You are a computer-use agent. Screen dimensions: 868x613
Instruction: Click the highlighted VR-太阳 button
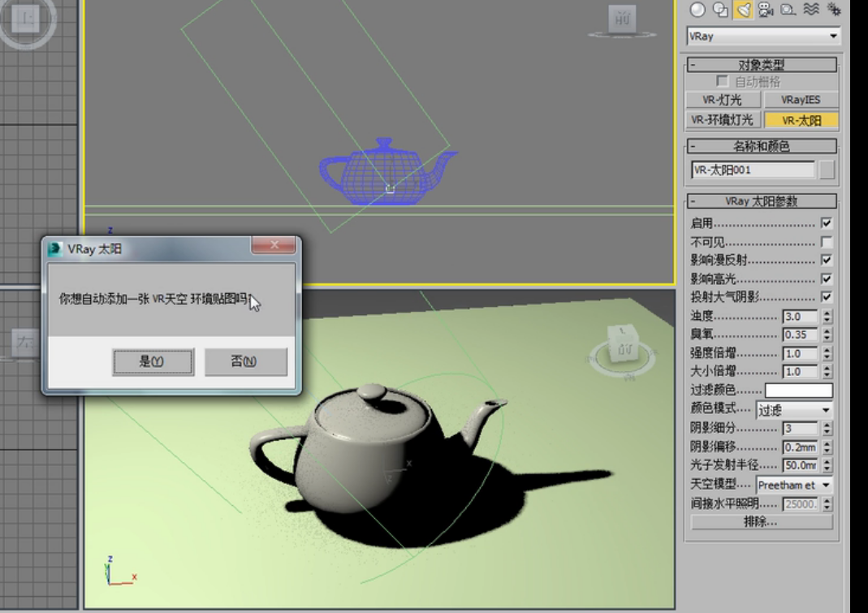pyautogui.click(x=801, y=120)
